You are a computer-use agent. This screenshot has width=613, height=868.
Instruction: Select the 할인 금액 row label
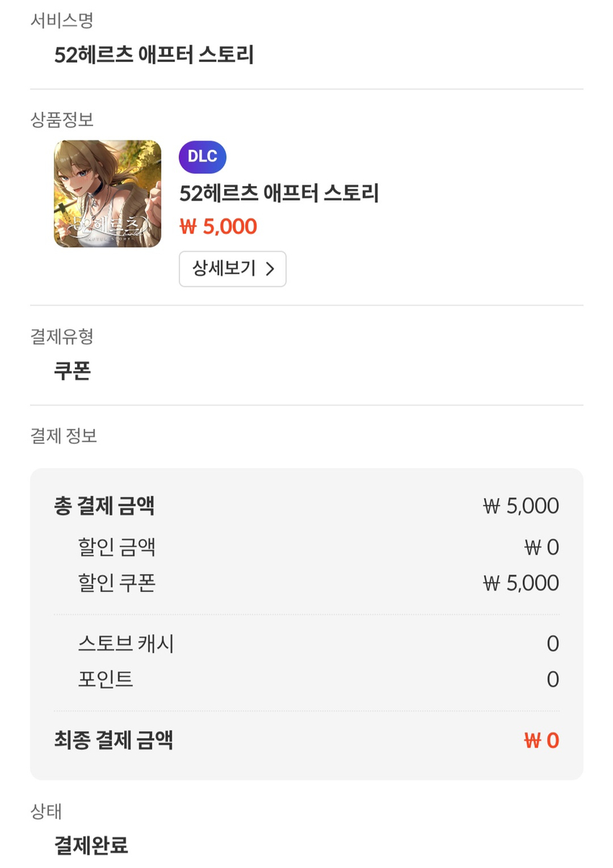(x=117, y=547)
